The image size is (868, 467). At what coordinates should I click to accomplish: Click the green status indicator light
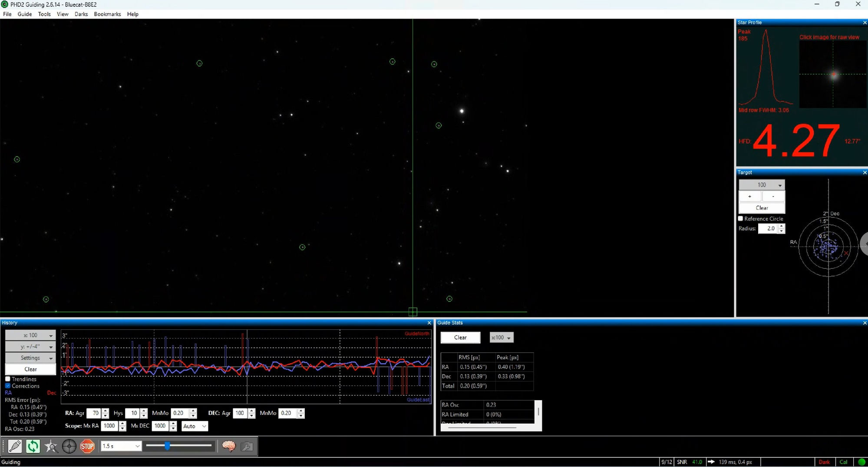click(861, 462)
